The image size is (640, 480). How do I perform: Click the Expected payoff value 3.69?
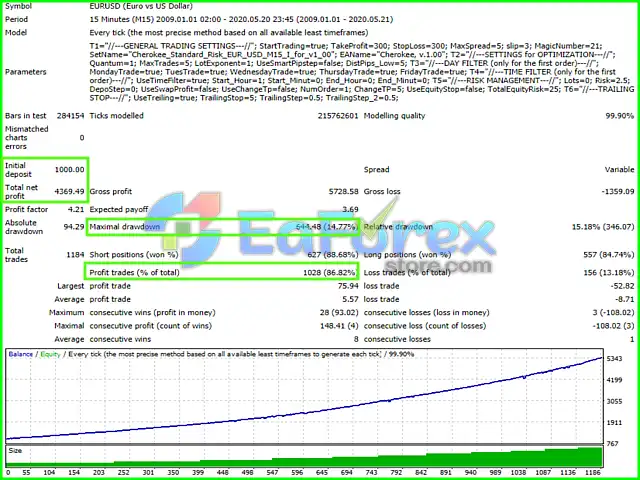coord(350,209)
